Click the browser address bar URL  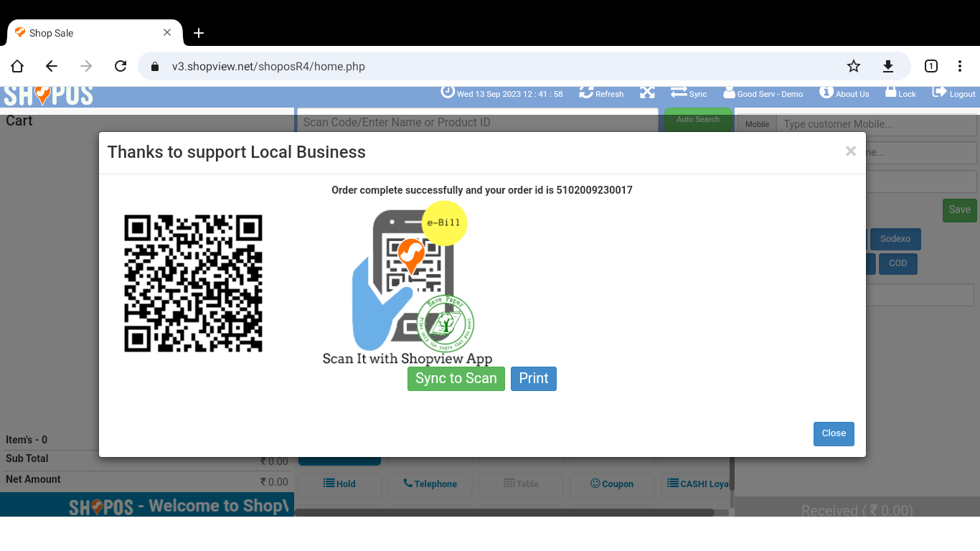click(268, 67)
